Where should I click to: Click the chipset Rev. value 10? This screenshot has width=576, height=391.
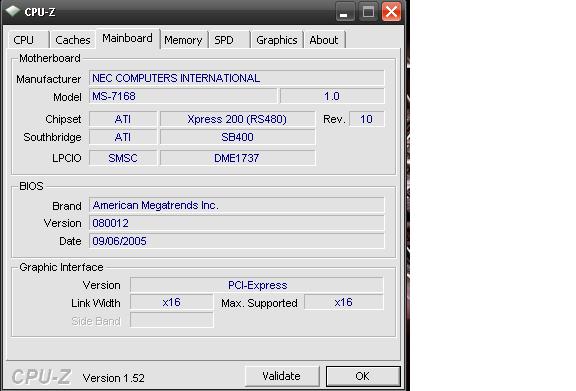[x=366, y=119]
